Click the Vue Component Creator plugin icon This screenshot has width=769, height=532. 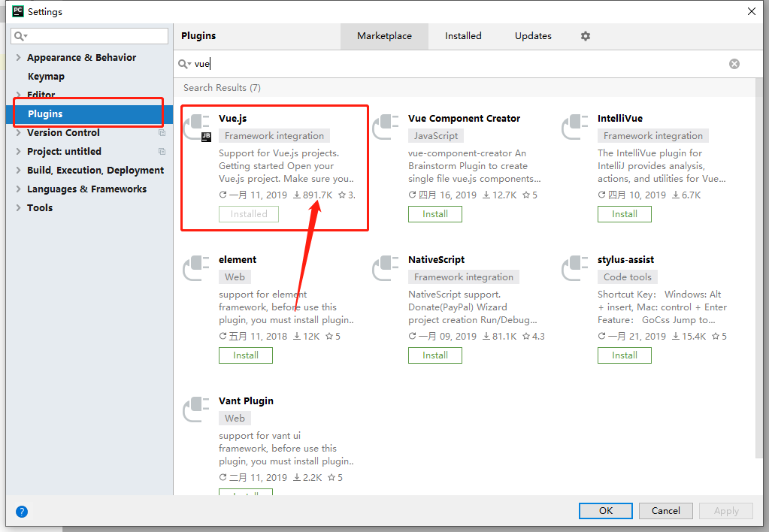[386, 126]
